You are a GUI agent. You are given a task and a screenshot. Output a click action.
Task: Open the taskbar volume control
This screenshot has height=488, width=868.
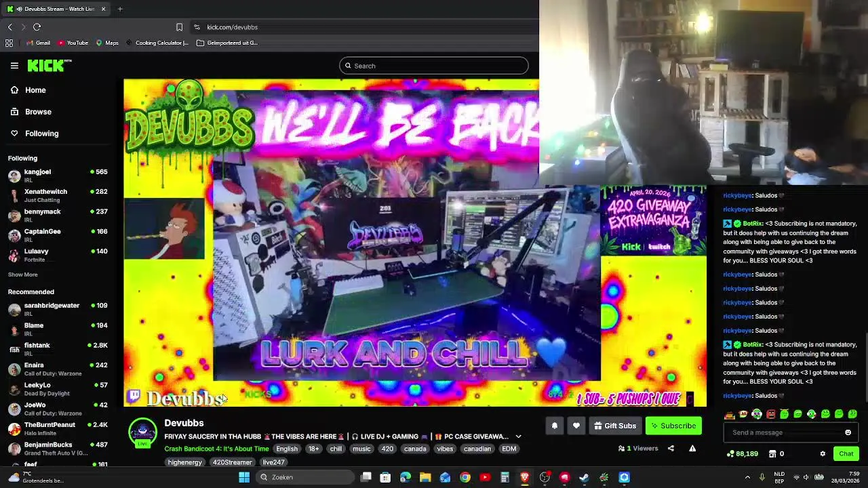806,477
